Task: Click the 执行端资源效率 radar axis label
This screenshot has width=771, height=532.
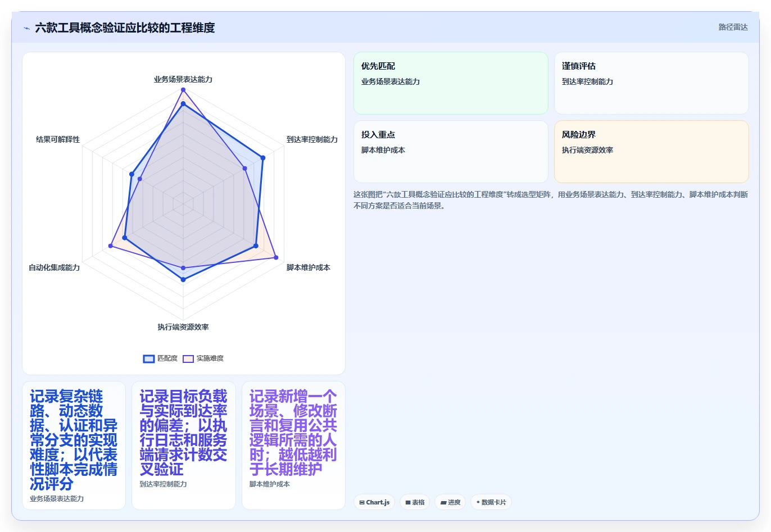Action: click(183, 327)
